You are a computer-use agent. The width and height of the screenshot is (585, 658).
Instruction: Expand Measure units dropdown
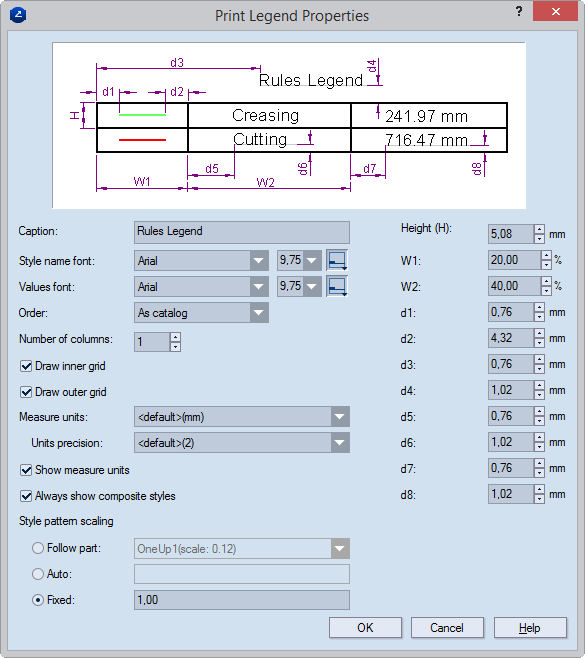point(340,417)
